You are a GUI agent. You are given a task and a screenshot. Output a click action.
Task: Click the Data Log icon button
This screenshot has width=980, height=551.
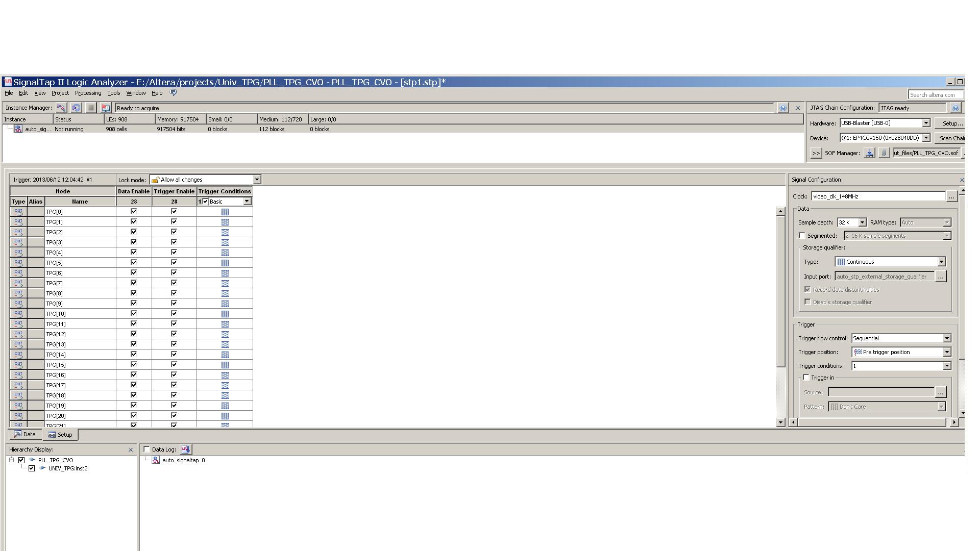[185, 449]
